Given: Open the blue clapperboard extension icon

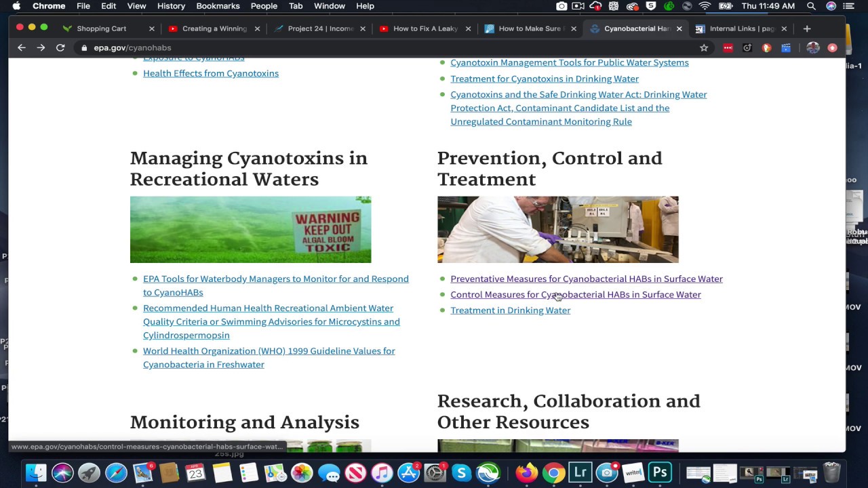Looking at the screenshot, I should click(786, 47).
